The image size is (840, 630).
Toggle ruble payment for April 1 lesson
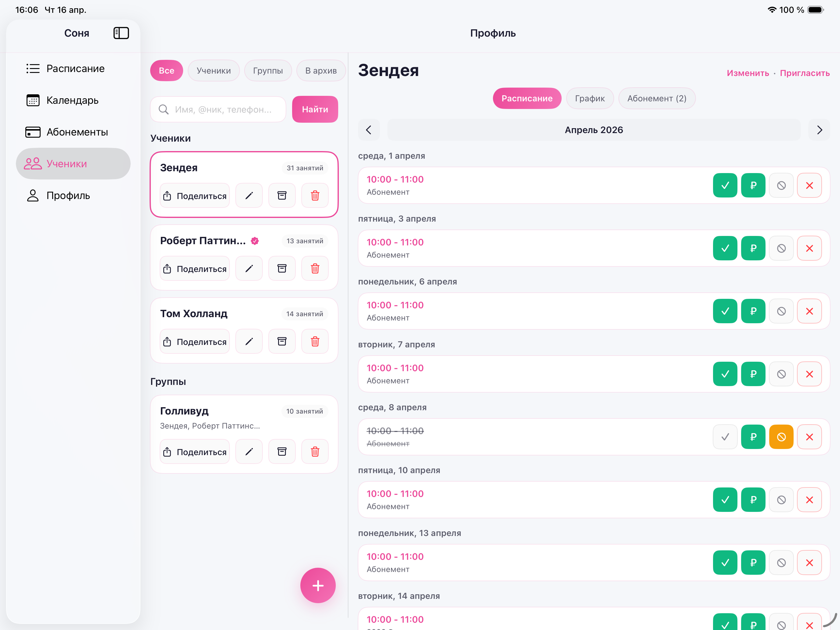coord(753,185)
